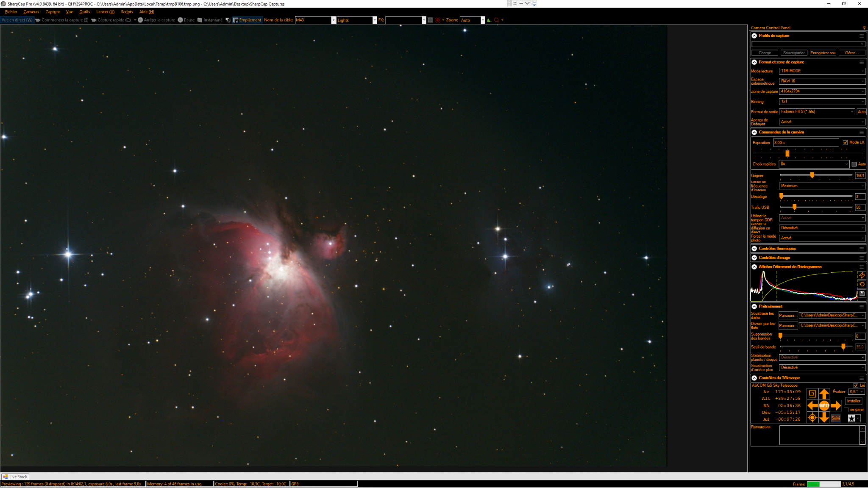Toggle the Lié checkbox in telescope controls
The width and height of the screenshot is (868, 488).
pos(856,385)
